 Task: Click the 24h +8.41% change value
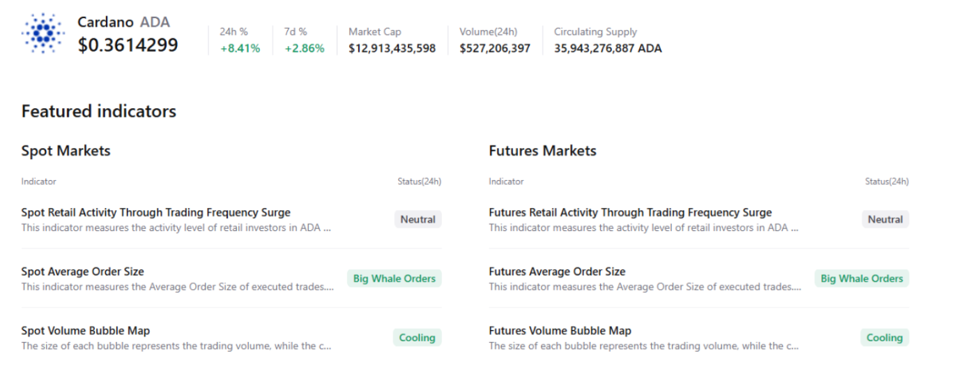(x=240, y=48)
